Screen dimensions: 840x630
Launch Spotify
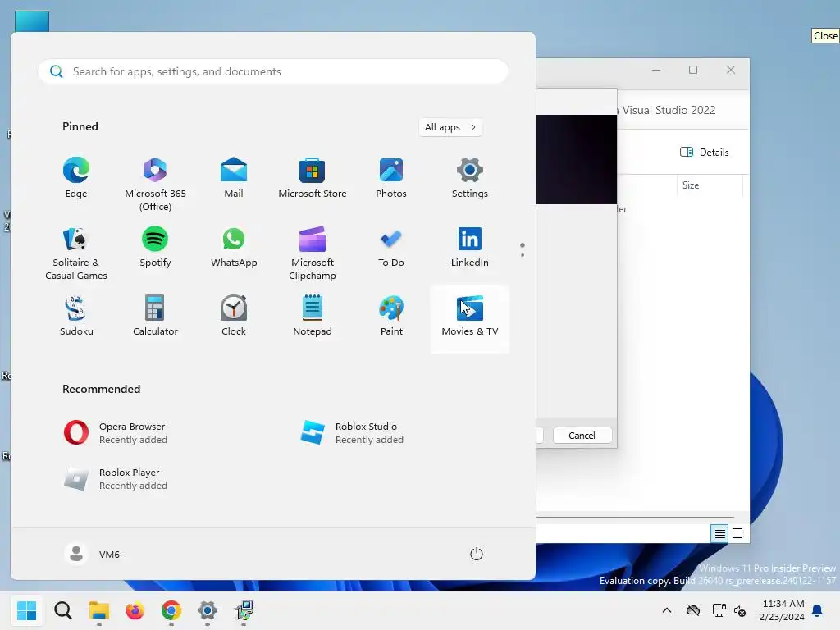pyautogui.click(x=155, y=247)
